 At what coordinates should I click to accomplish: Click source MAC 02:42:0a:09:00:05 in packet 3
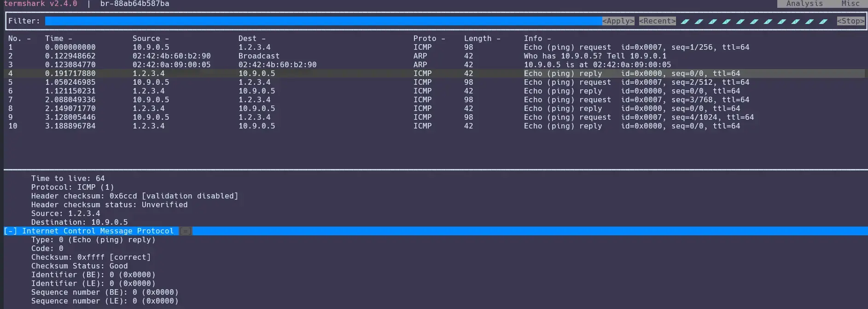click(171, 65)
